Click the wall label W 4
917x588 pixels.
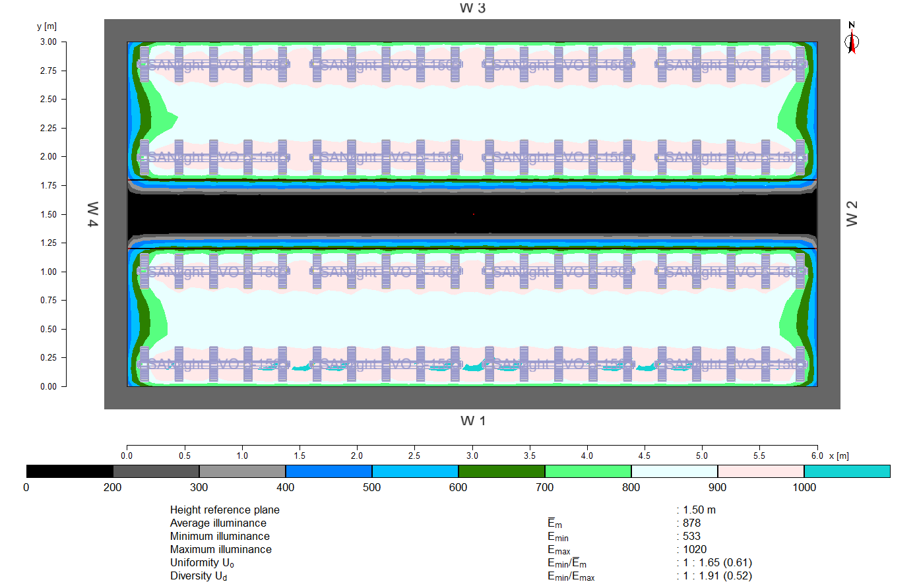click(x=93, y=214)
